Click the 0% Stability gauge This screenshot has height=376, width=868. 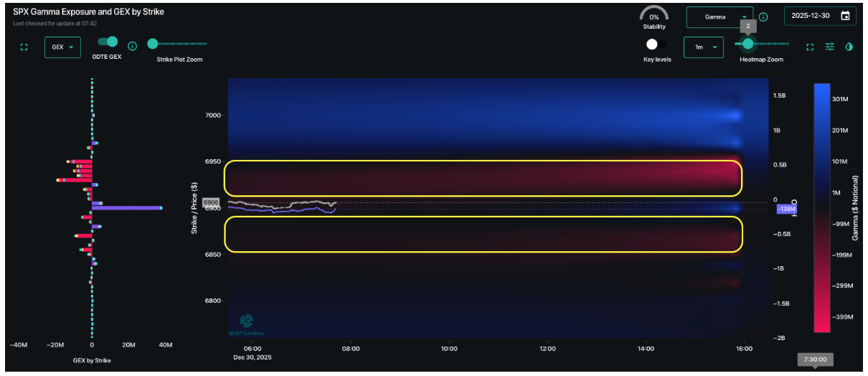click(654, 16)
